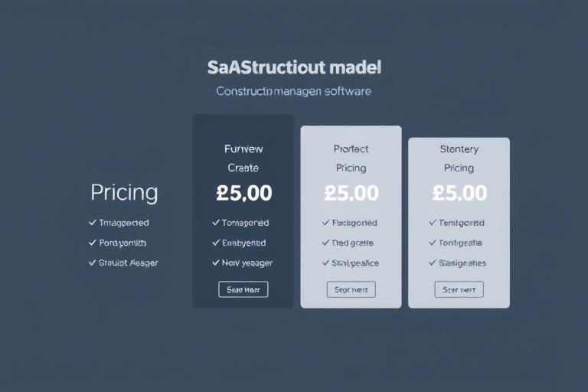This screenshot has width=588, height=392.
Task: Click the button in the dark Furvew card
Action: coord(243,289)
